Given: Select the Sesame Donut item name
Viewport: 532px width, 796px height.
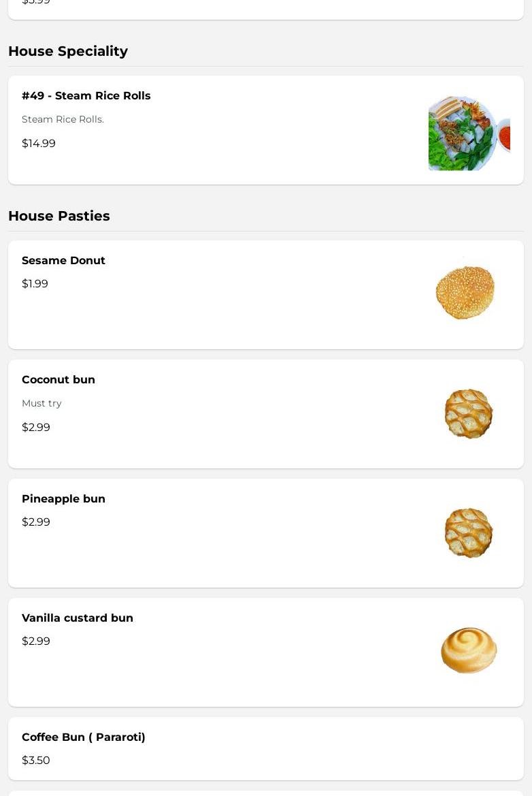Looking at the screenshot, I should click(x=63, y=260).
